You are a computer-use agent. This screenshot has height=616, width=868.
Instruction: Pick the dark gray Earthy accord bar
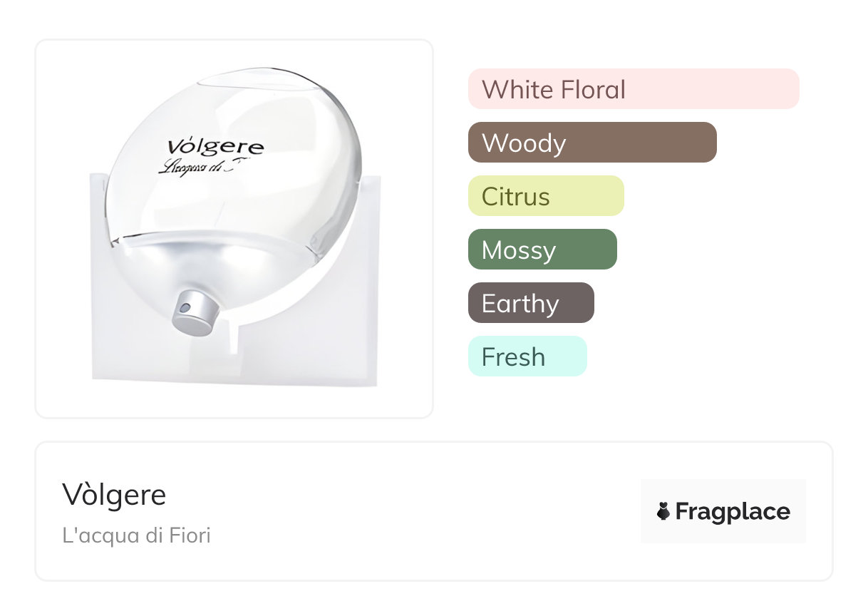point(530,303)
